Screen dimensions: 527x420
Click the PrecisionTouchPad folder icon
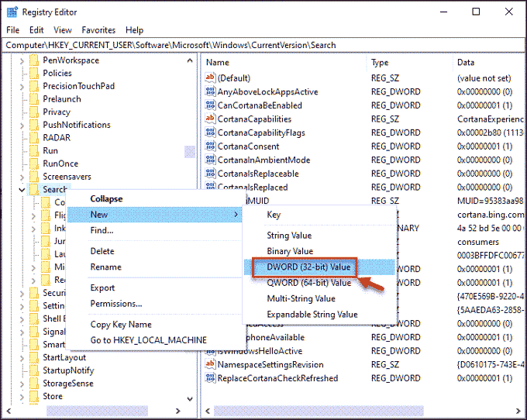(x=34, y=86)
